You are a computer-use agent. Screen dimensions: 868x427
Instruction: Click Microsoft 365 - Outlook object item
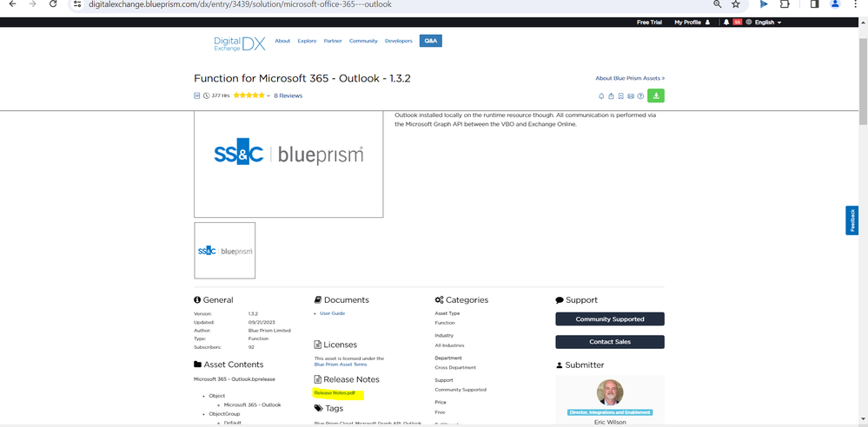(x=253, y=405)
